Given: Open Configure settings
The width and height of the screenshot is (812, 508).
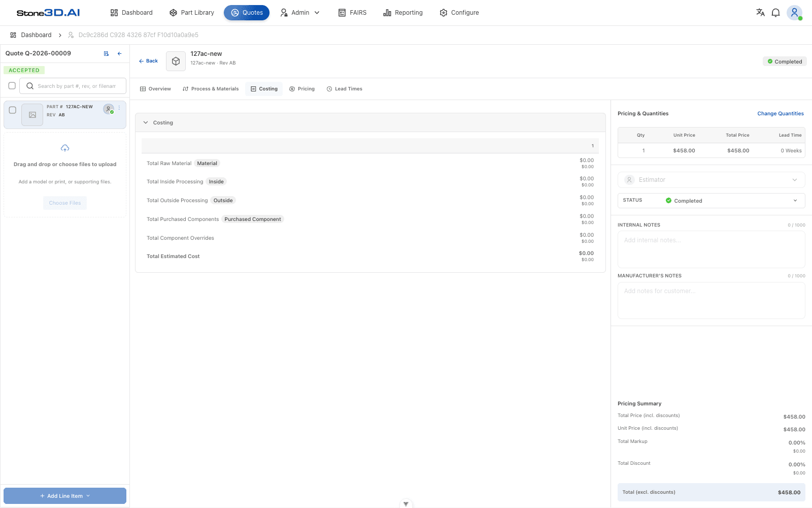Looking at the screenshot, I should point(459,13).
